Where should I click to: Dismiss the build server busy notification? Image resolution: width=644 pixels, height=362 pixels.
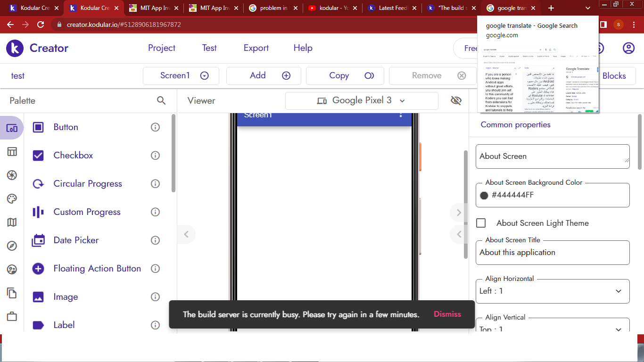pyautogui.click(x=447, y=314)
